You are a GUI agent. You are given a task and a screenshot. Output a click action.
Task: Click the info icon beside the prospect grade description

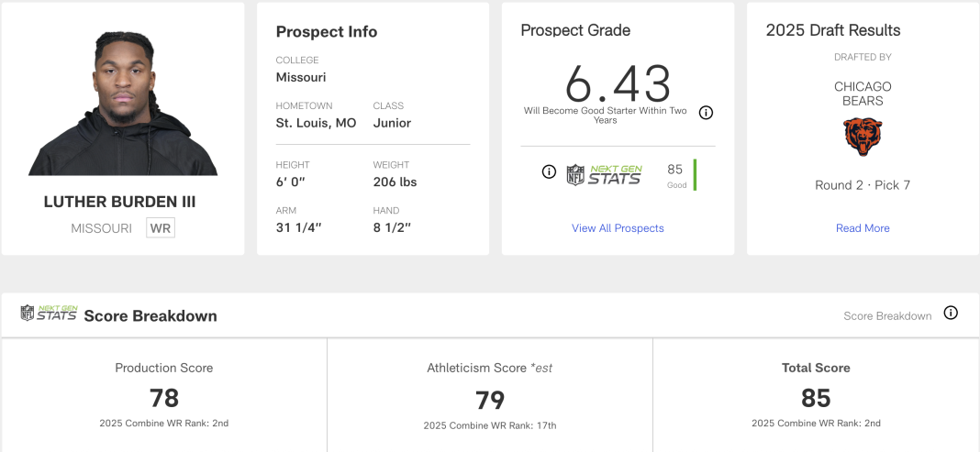click(706, 113)
